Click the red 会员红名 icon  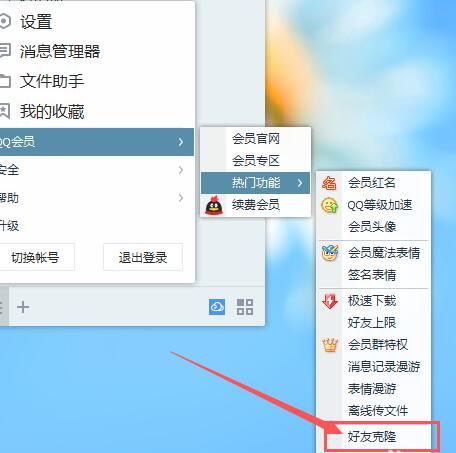[x=329, y=183]
